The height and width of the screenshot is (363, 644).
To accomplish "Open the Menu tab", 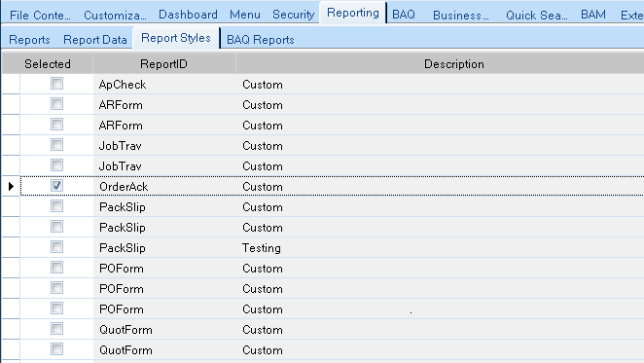I will click(245, 15).
